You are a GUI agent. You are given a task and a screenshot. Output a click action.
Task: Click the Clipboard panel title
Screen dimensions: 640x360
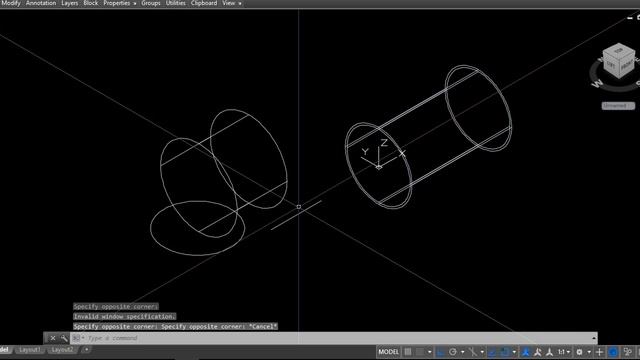(204, 3)
